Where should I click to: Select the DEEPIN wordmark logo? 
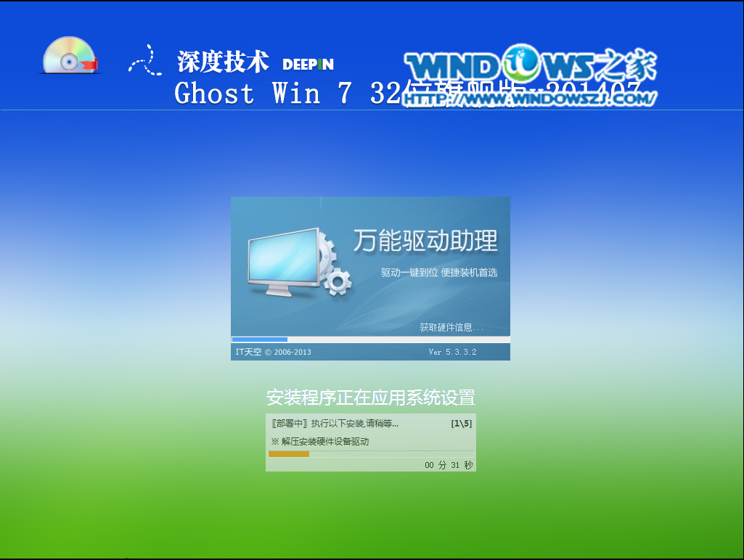pyautogui.click(x=306, y=65)
